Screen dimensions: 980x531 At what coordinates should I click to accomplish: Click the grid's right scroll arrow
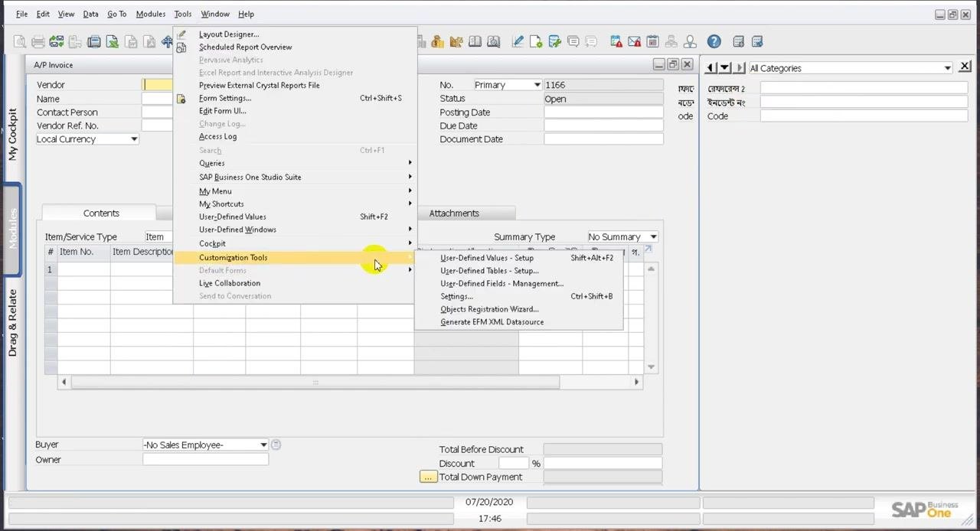tap(635, 382)
